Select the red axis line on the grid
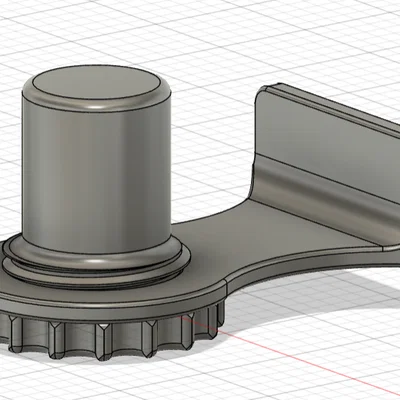The height and width of the screenshot is (400, 400). (x=290, y=356)
